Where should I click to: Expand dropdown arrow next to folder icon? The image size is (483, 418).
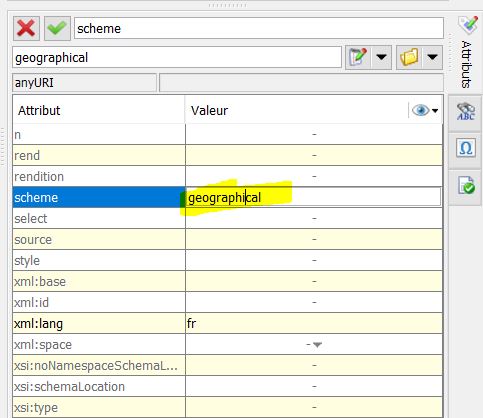pos(432,57)
